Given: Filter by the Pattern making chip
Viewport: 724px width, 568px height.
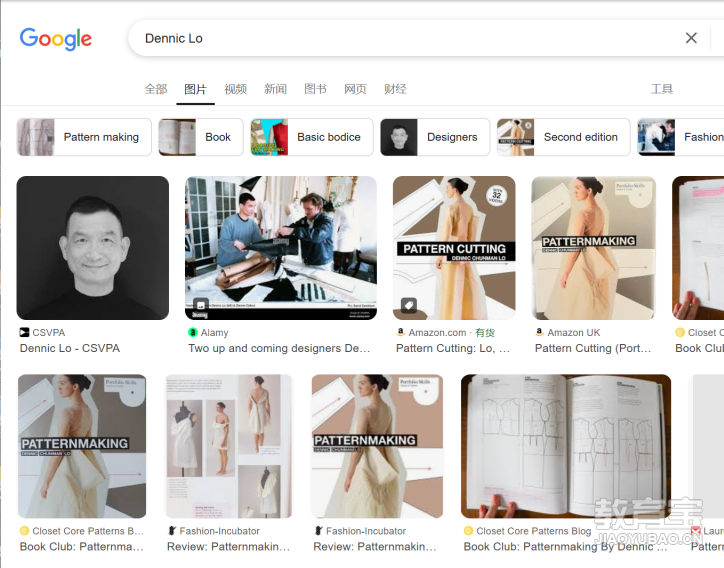Looking at the screenshot, I should pos(84,137).
